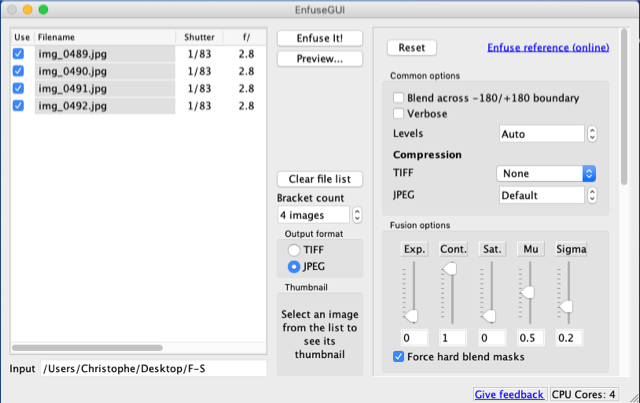Screen dimensions: 640x403
Task: Click the Give feedback link
Action: 510,394
